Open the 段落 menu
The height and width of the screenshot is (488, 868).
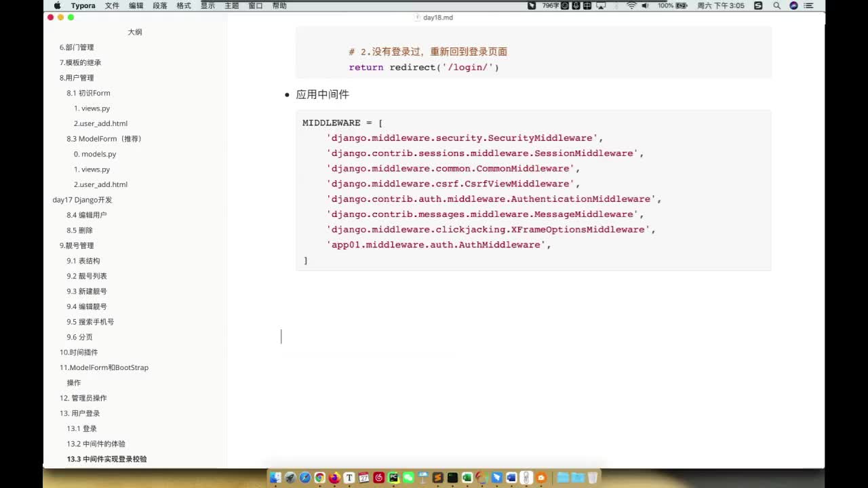(160, 5)
